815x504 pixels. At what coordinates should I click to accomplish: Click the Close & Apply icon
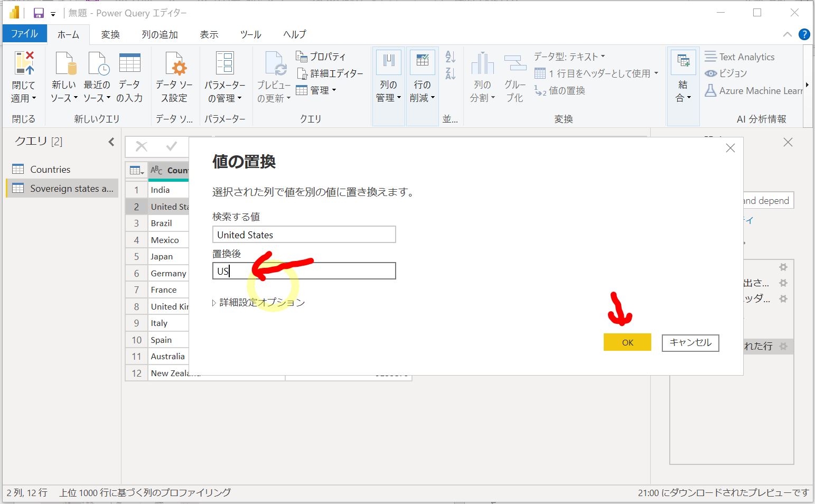point(24,63)
